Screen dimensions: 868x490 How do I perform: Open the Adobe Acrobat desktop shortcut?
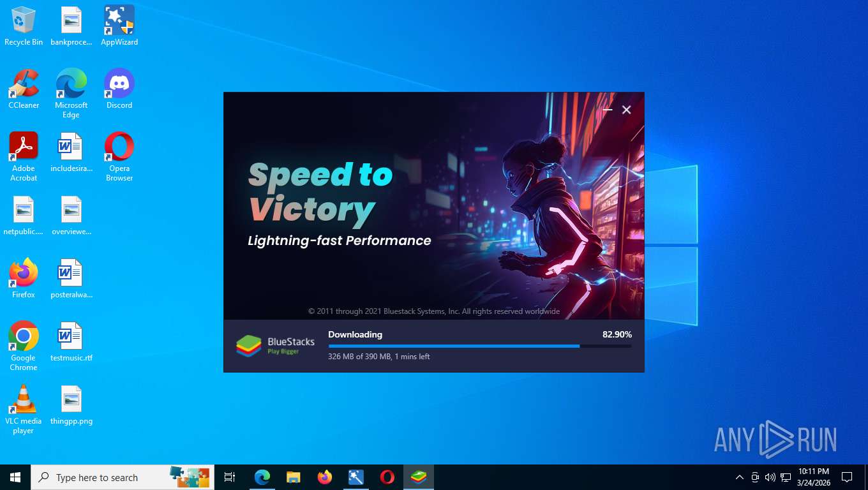click(24, 157)
